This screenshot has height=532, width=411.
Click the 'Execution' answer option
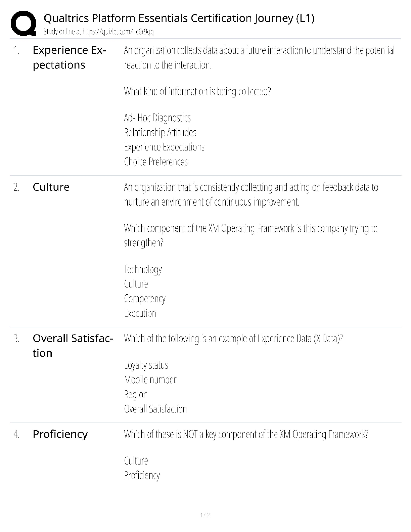pyautogui.click(x=140, y=313)
